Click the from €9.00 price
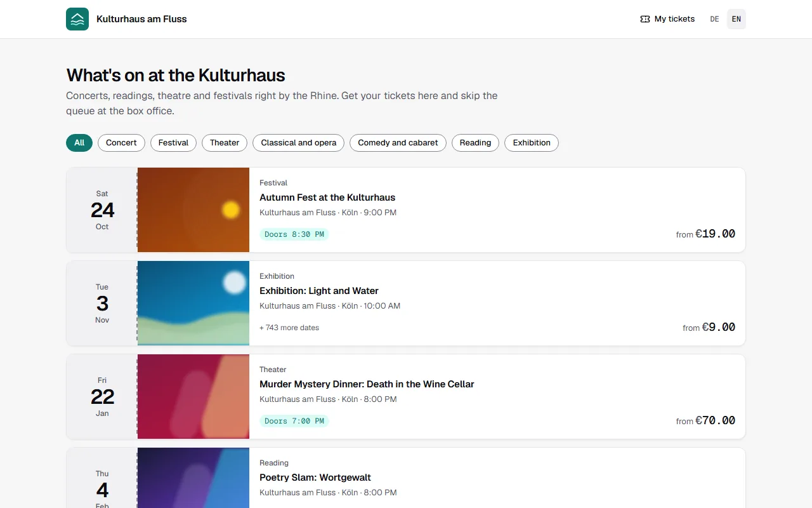This screenshot has height=508, width=812. [709, 327]
